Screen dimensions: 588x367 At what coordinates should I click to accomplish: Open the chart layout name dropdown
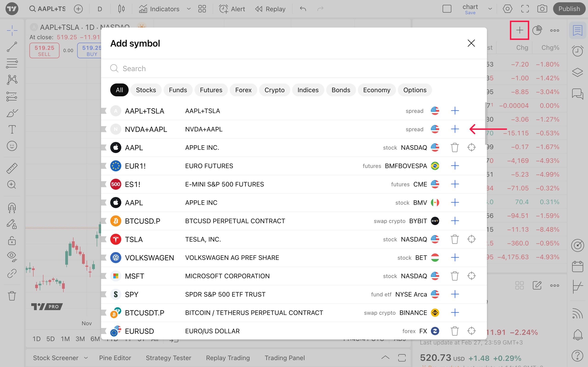click(490, 9)
